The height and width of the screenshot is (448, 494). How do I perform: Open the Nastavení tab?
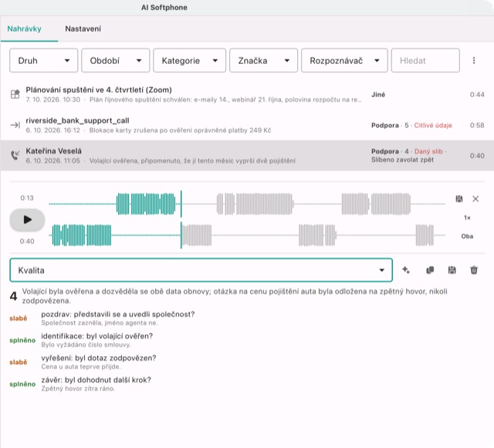pos(83,29)
